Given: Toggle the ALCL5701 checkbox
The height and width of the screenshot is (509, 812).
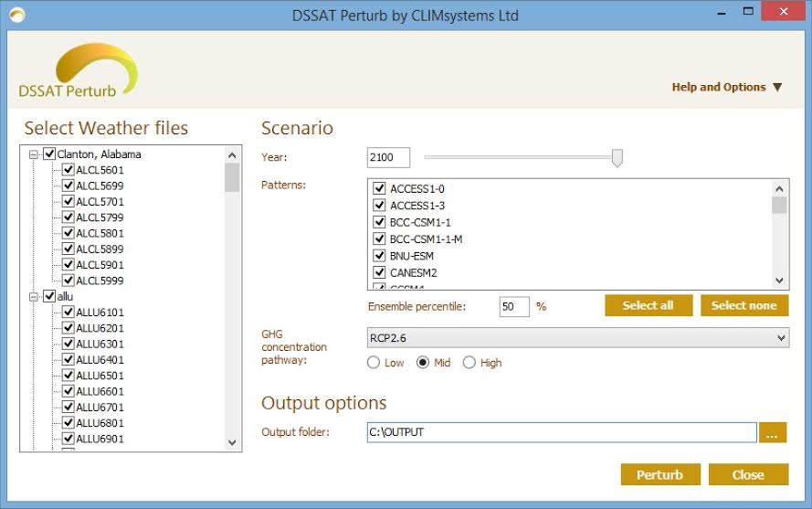Looking at the screenshot, I should pyautogui.click(x=68, y=201).
